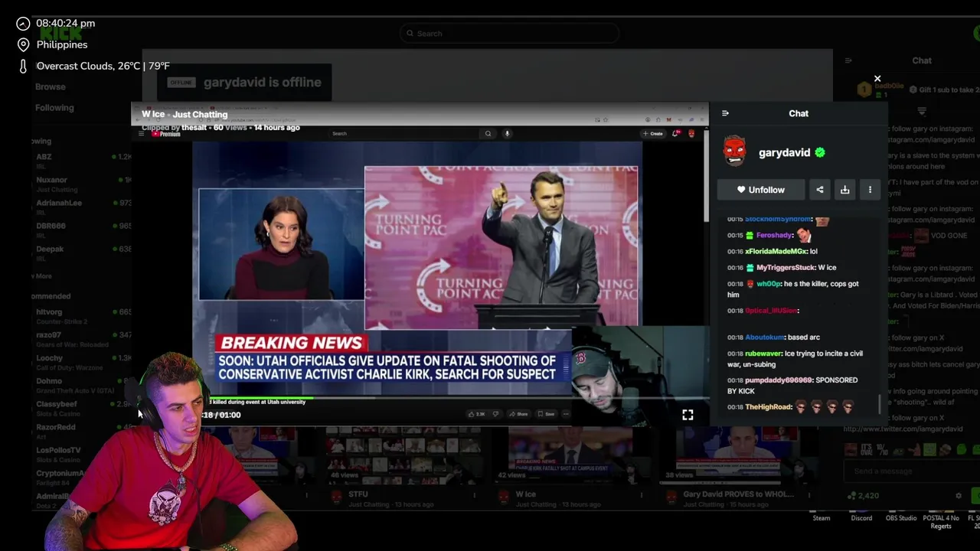Click the YouTube search magnifier in the clip
This screenshot has width=980, height=551.
(488, 133)
